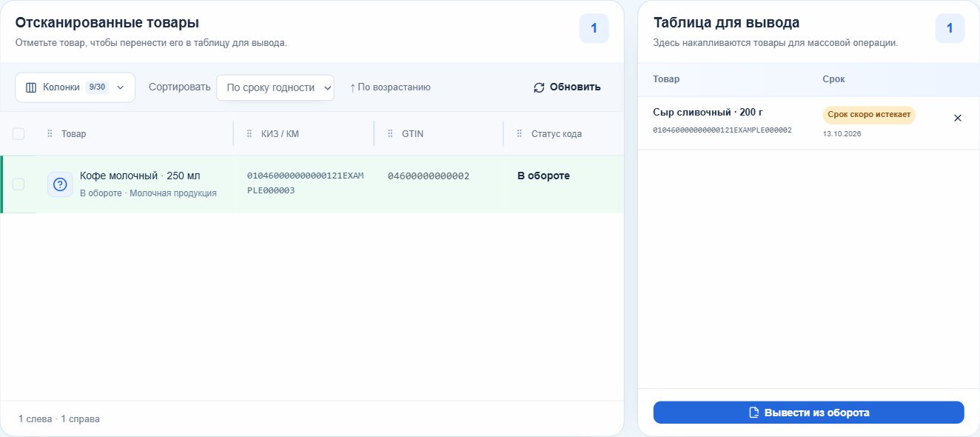Image resolution: width=980 pixels, height=437 pixels.
Task: Click the question-mark icon for Кофе молочный
Action: (60, 184)
